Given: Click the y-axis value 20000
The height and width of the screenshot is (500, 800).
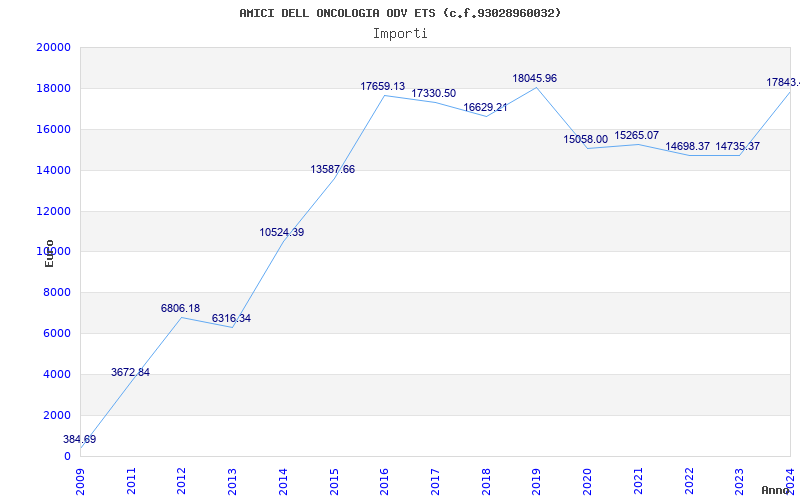Looking at the screenshot, I should coord(54,47).
